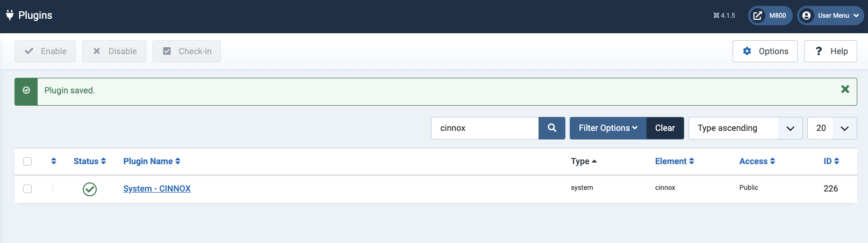Screen dimensions: 868x243
Task: Click the M800 external site icon
Action: [757, 16]
